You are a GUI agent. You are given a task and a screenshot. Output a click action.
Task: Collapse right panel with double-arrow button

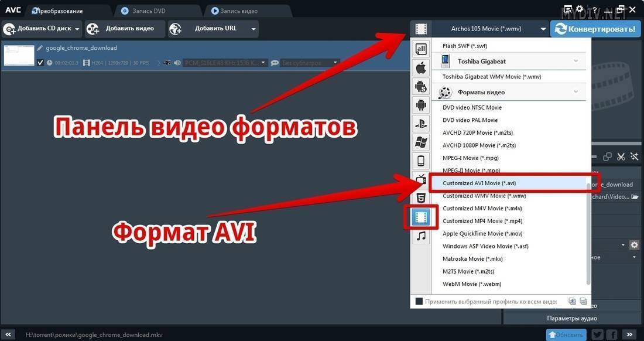629,335
